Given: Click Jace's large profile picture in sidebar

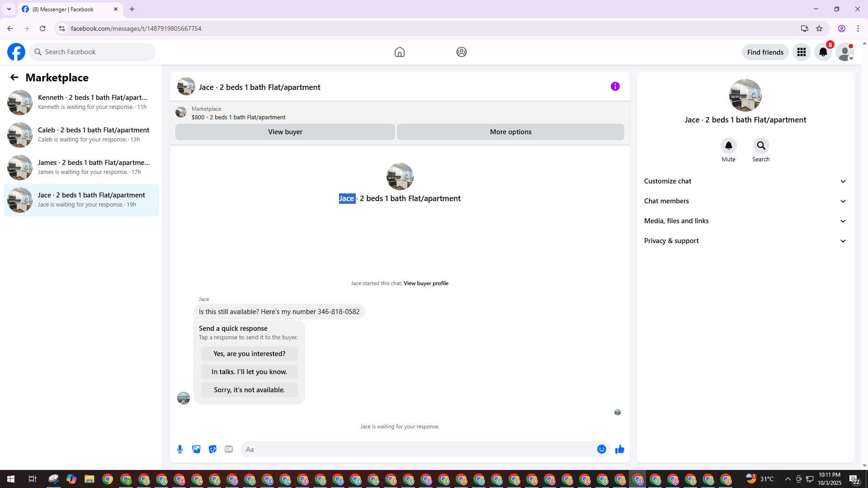Looking at the screenshot, I should click(x=745, y=95).
